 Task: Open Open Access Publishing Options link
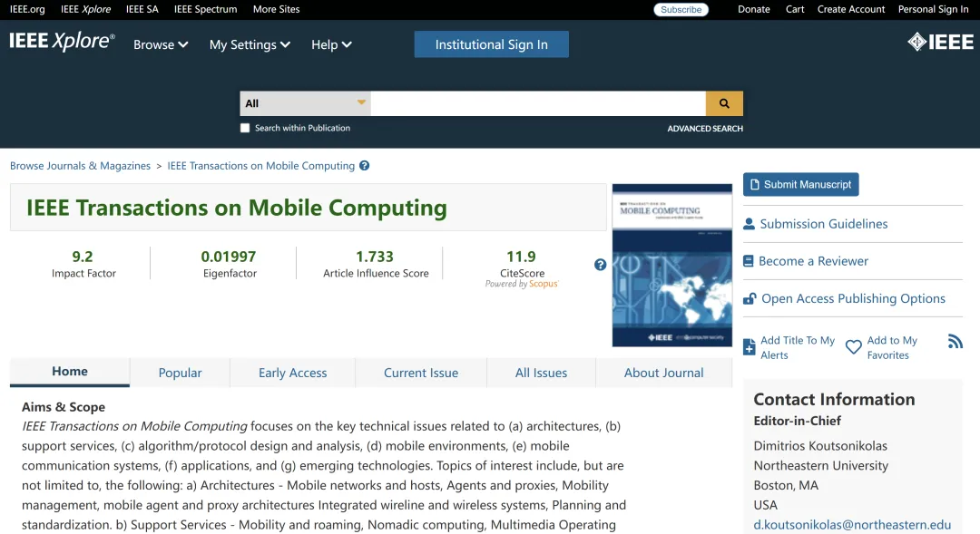[853, 298]
